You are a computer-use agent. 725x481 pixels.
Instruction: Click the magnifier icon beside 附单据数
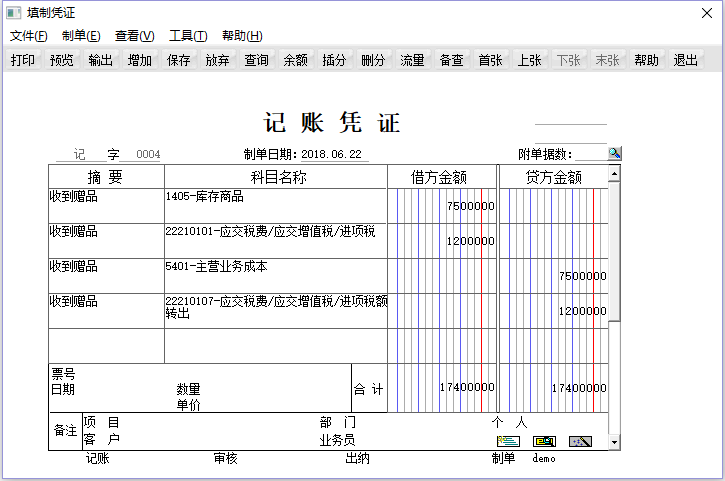point(614,153)
